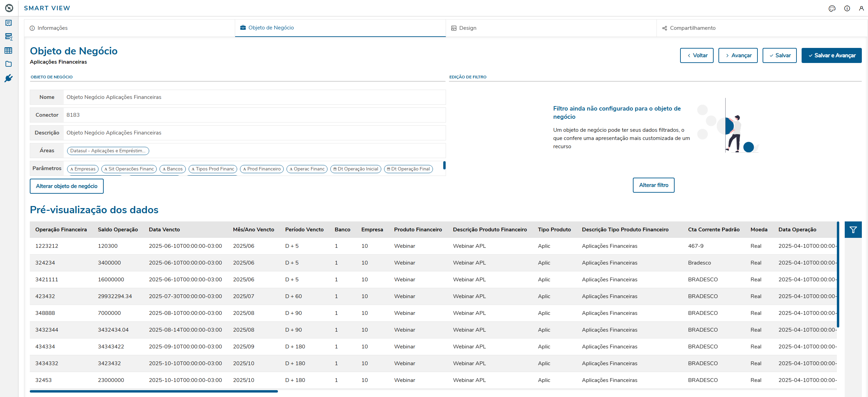The image size is (868, 397).
Task: Open the receipt-style report icon in the sidebar
Action: click(x=9, y=23)
